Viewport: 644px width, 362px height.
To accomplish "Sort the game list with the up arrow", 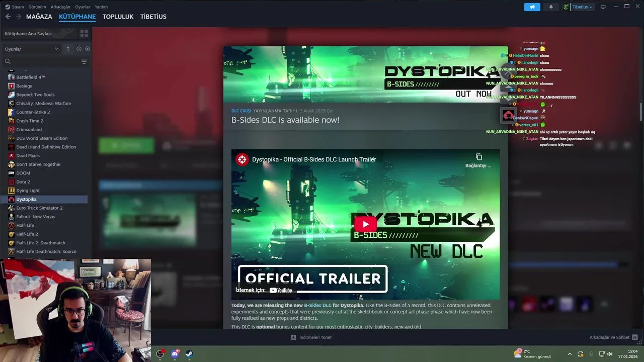I will coord(68,49).
